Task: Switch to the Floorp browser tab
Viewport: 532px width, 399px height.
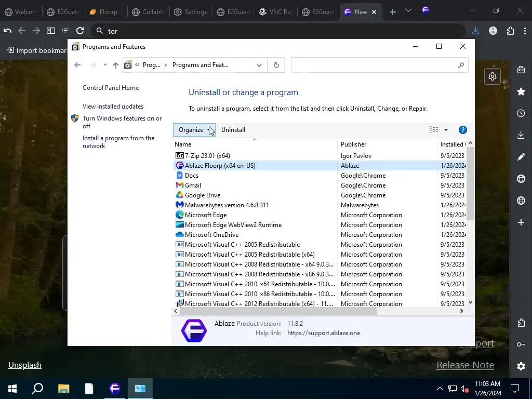Action: point(106,12)
